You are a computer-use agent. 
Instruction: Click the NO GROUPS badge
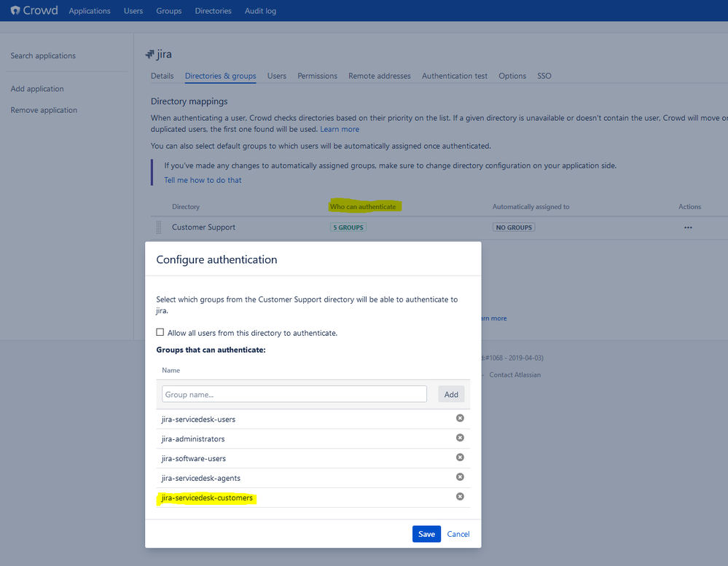pyautogui.click(x=514, y=227)
